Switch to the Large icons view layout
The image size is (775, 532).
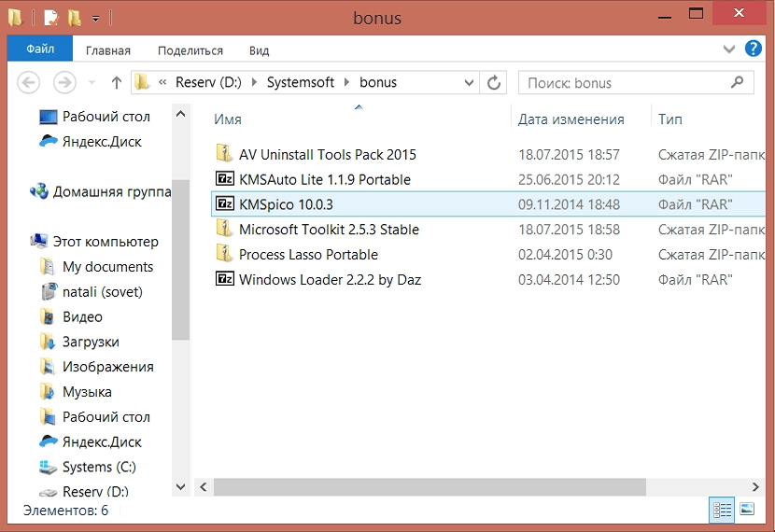click(x=747, y=509)
